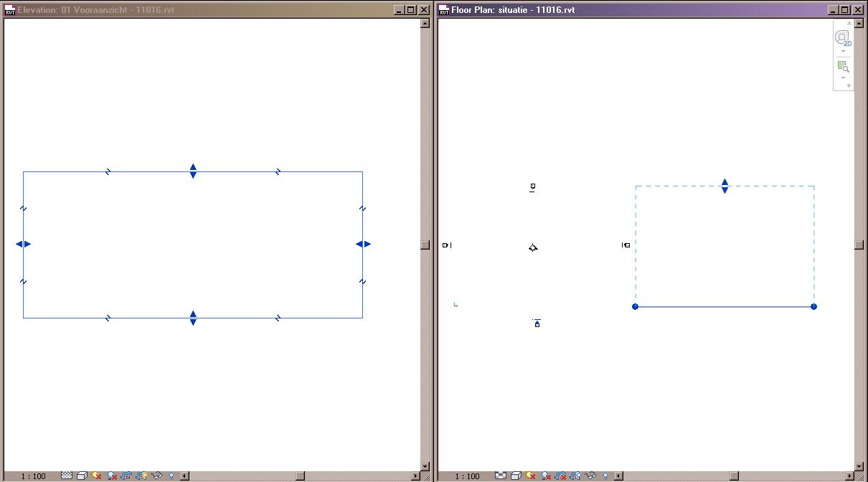
Task: Click the 2D Steering Wheel navigation icon
Action: pos(843,37)
